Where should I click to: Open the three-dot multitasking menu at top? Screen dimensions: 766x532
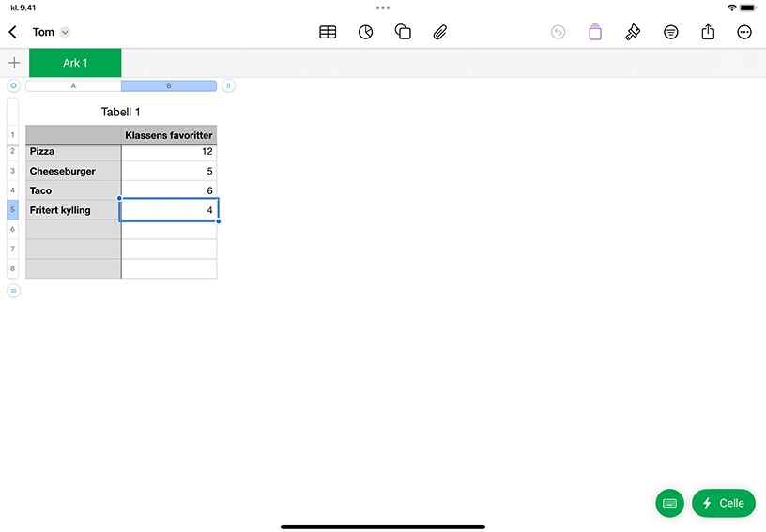point(383,8)
